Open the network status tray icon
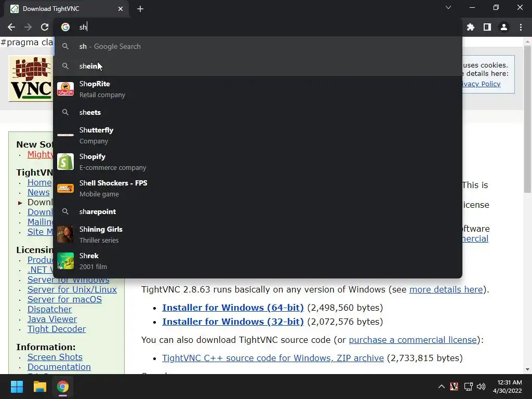532x399 pixels. [469, 387]
